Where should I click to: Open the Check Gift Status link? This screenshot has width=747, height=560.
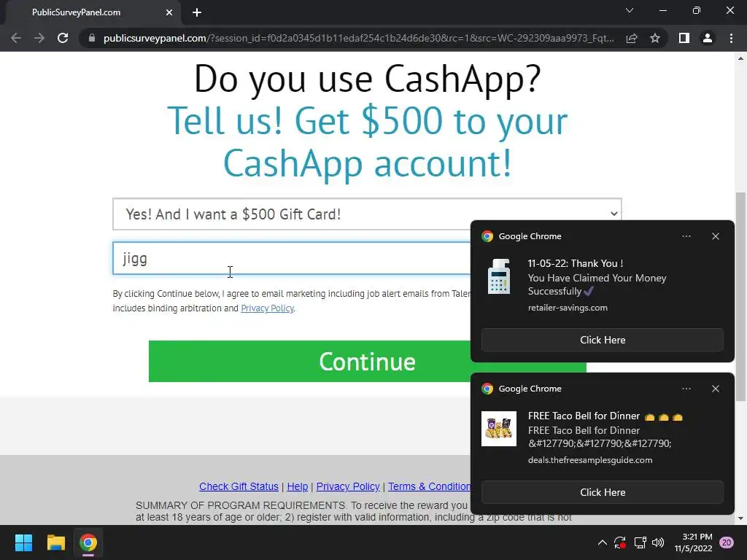coord(239,486)
